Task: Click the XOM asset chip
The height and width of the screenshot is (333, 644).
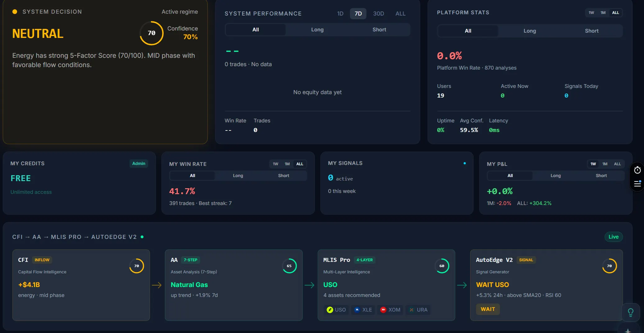Action: [390, 310]
